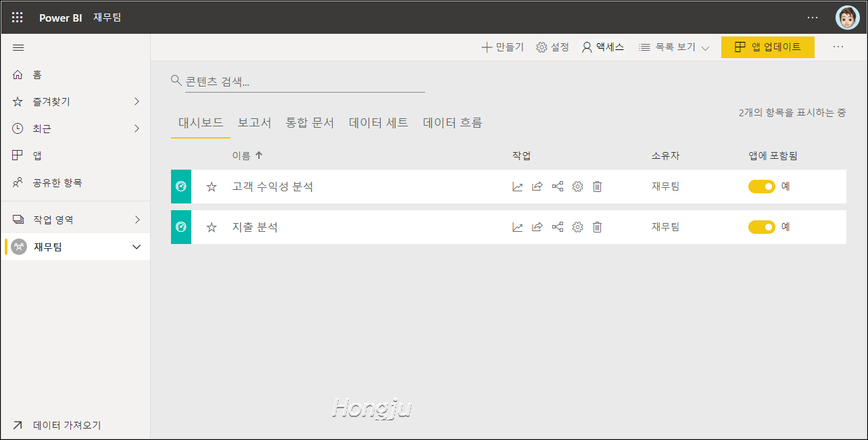Viewport: 868px width, 440px height.
Task: View usage metrics for 고객 수익성 분석
Action: 518,187
